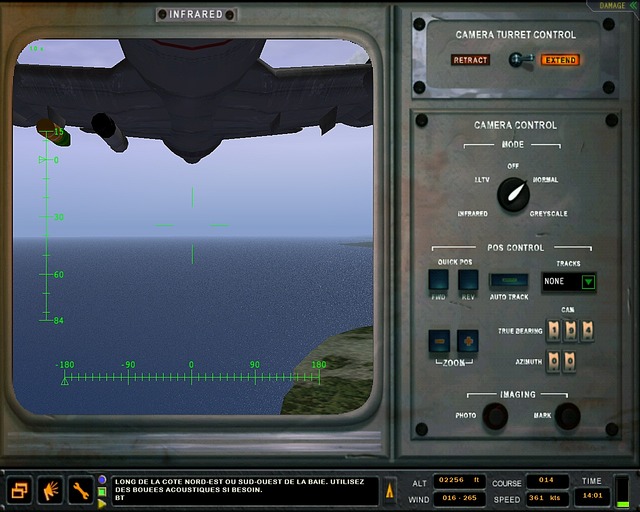Click the stations window icon in bottom bar

[x=20, y=490]
